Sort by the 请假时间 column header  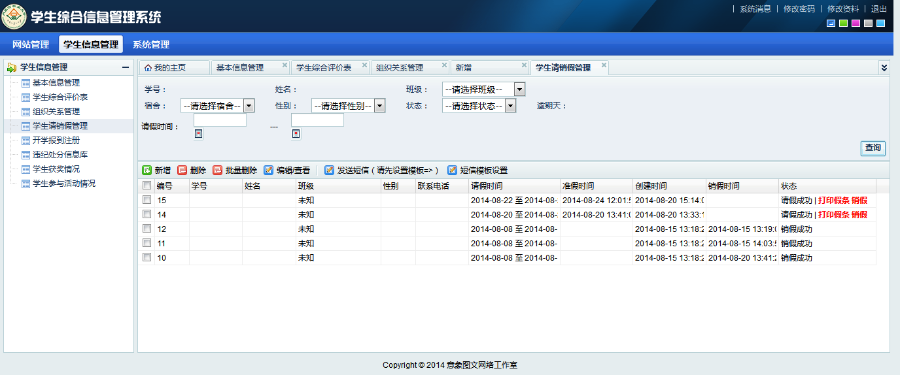(514, 186)
